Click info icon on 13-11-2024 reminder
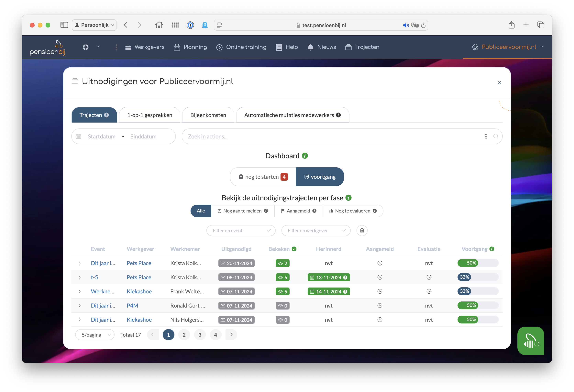The image size is (574, 392). pyautogui.click(x=345, y=278)
